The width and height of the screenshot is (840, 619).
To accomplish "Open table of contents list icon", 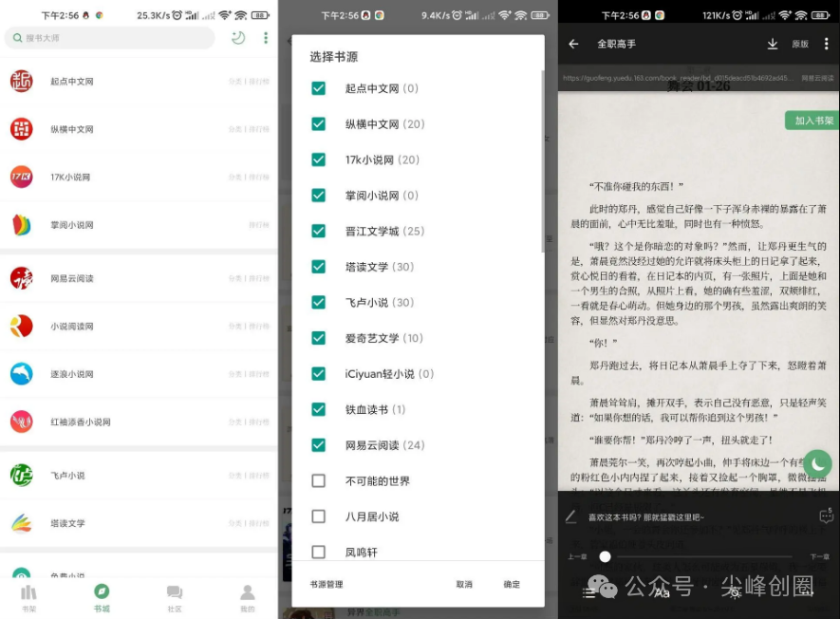I will 589,592.
